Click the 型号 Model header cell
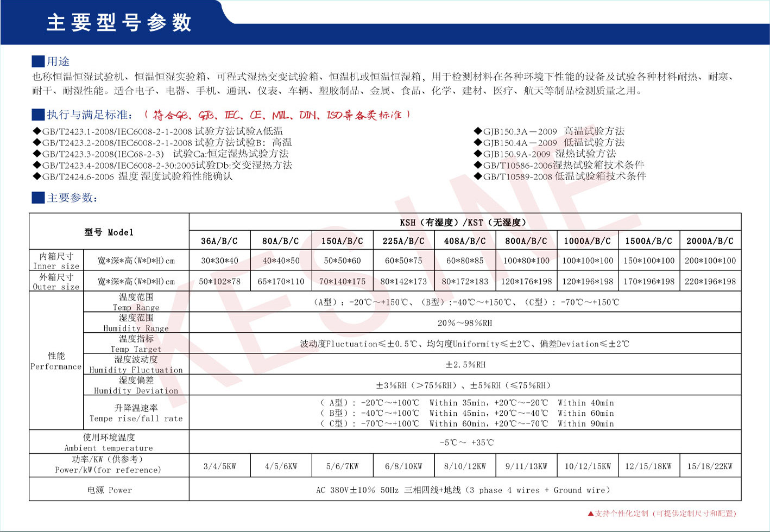The height and width of the screenshot is (532, 770). 109,232
